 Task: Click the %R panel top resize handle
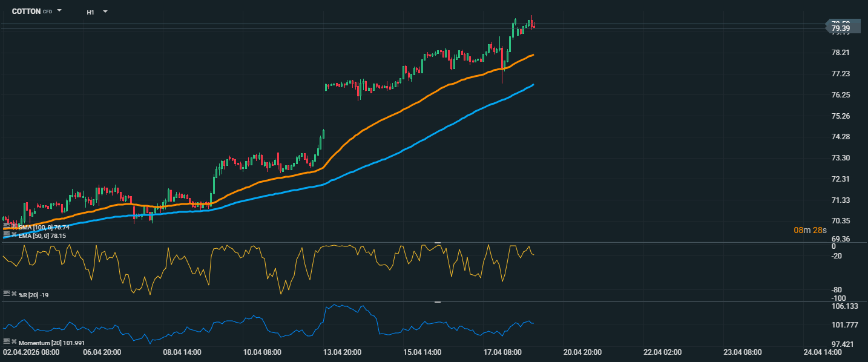(438, 242)
